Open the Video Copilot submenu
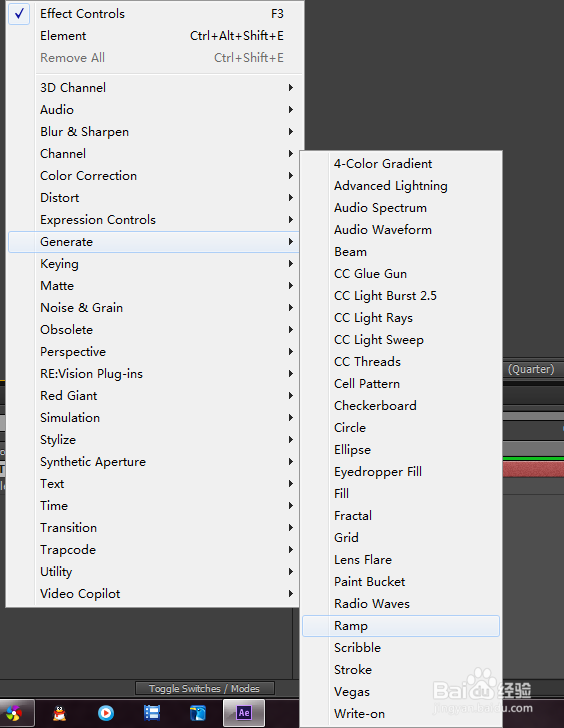This screenshot has height=728, width=564. point(155,594)
